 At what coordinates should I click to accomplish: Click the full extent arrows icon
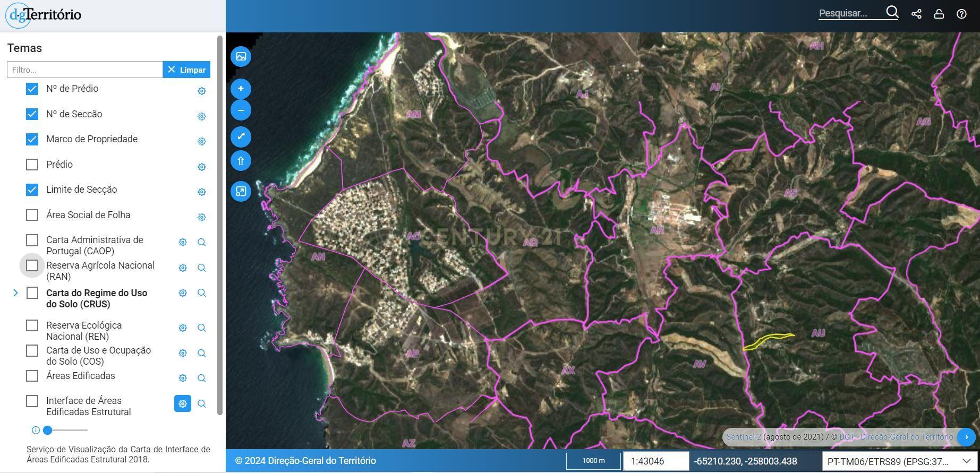pyautogui.click(x=241, y=136)
